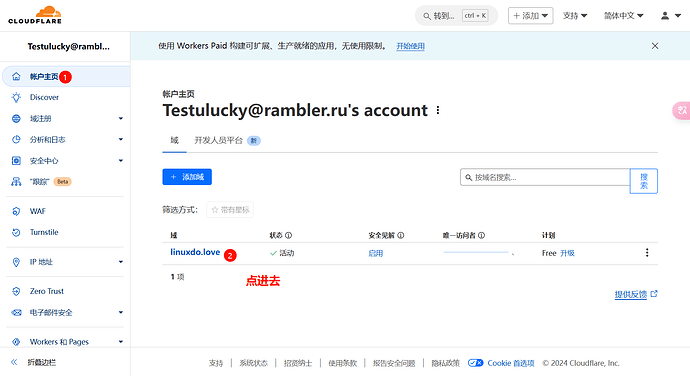Click info icon next to status column
The height and width of the screenshot is (376, 690).
point(289,236)
